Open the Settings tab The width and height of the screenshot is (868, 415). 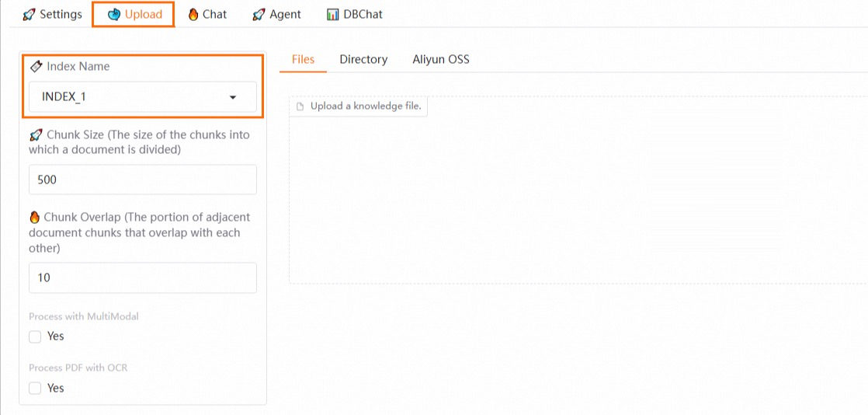click(53, 15)
